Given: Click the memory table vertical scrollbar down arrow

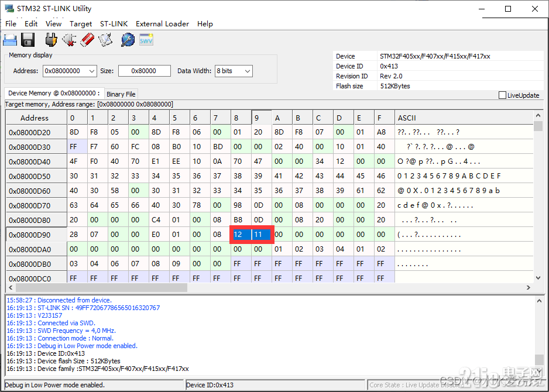Looking at the screenshot, I should (538, 278).
